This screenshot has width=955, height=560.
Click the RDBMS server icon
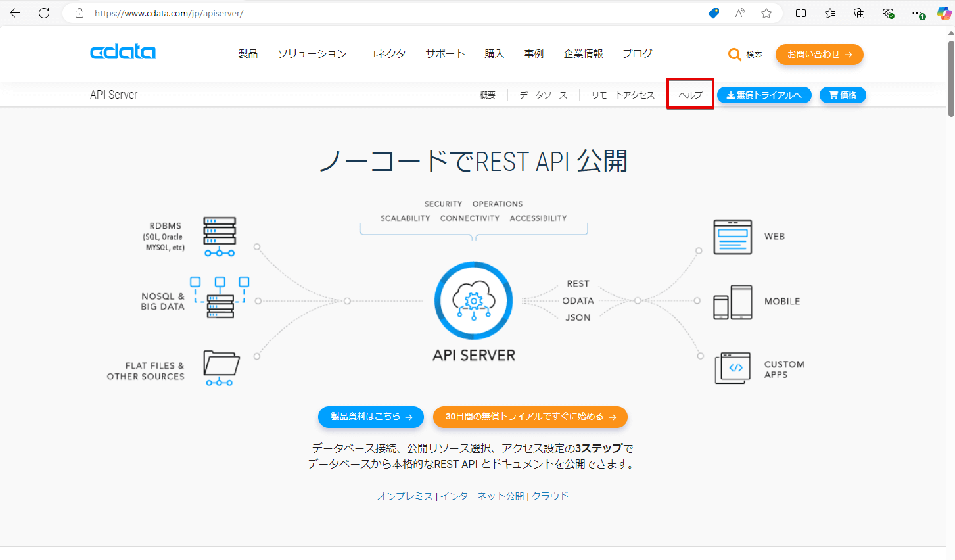(220, 237)
